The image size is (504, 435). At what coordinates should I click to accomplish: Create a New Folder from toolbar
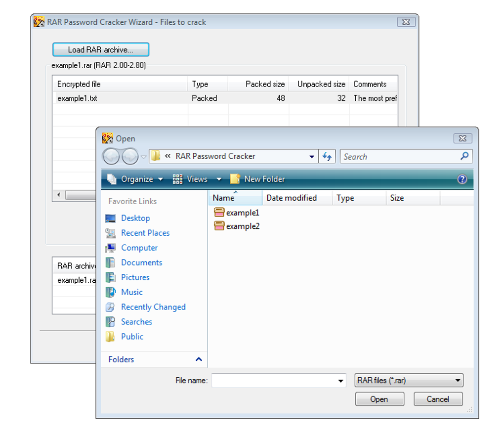point(257,179)
